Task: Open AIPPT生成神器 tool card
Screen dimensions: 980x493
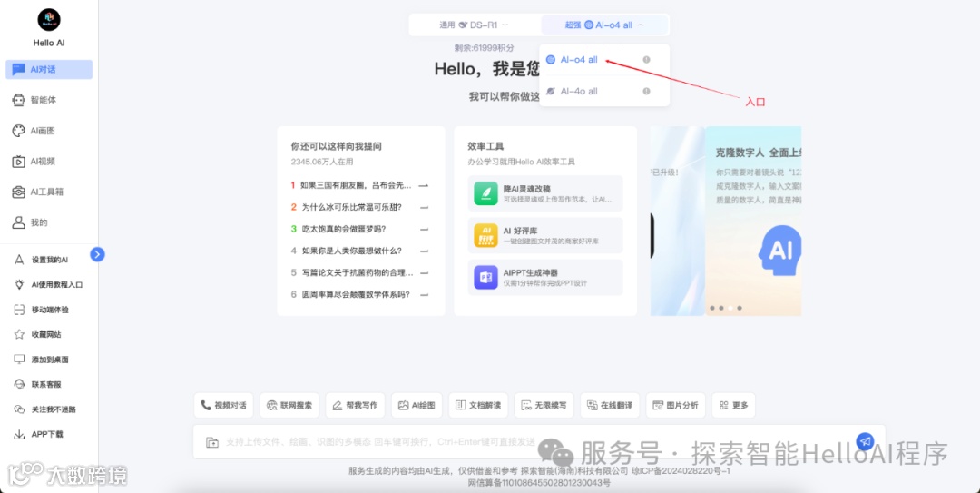Action: point(545,277)
